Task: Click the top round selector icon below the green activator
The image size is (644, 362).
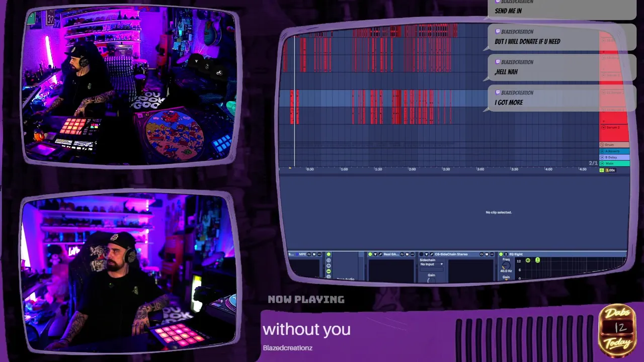Action: (x=329, y=260)
